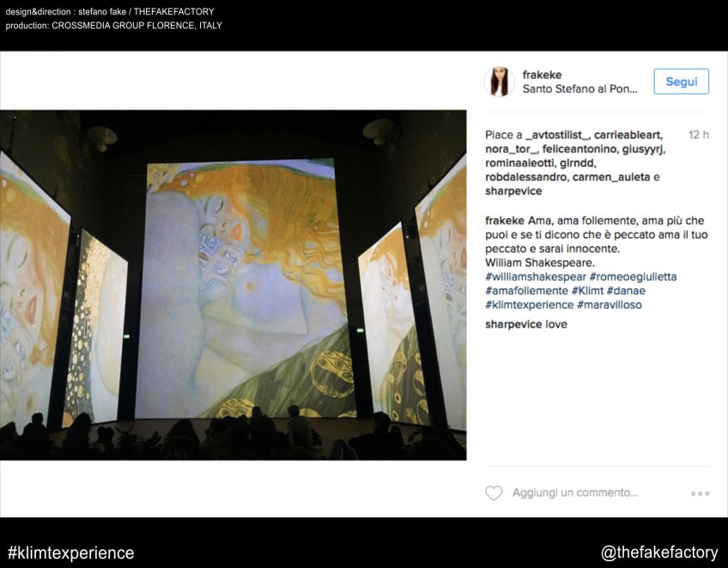
Task: Click frakeke's profile avatar
Action: tap(499, 82)
